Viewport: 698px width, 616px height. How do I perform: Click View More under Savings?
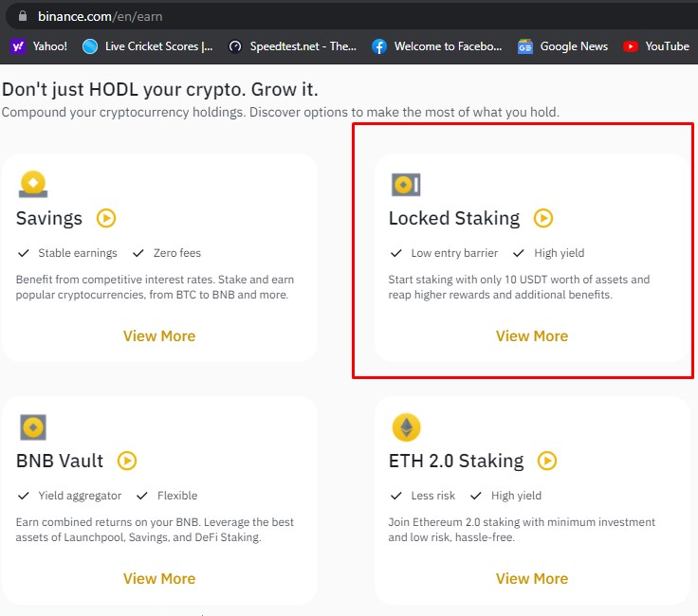(x=159, y=336)
